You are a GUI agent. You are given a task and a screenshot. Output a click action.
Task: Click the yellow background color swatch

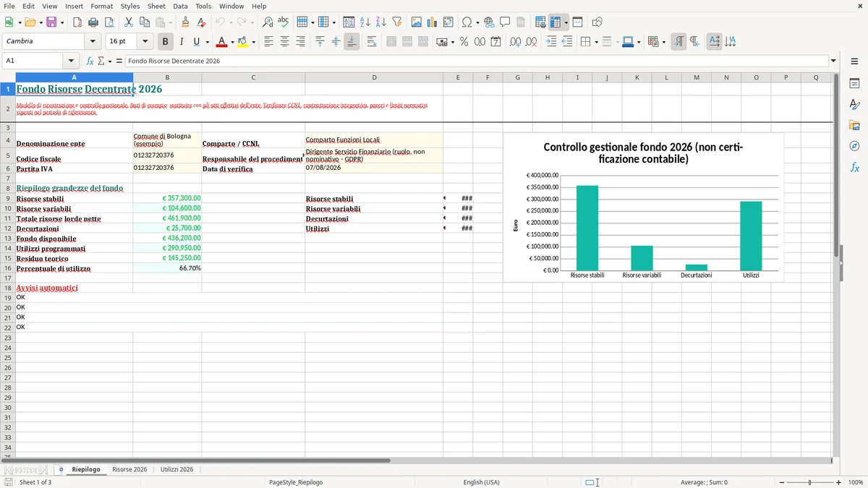(243, 42)
